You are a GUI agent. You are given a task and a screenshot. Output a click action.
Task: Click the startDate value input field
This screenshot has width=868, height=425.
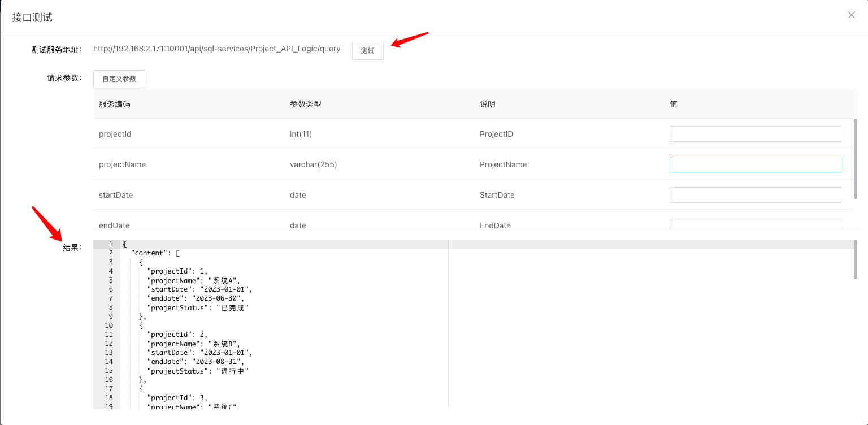pos(755,194)
